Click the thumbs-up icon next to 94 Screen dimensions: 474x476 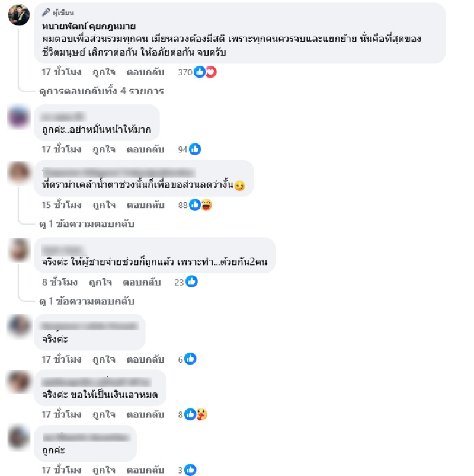pyautogui.click(x=195, y=149)
